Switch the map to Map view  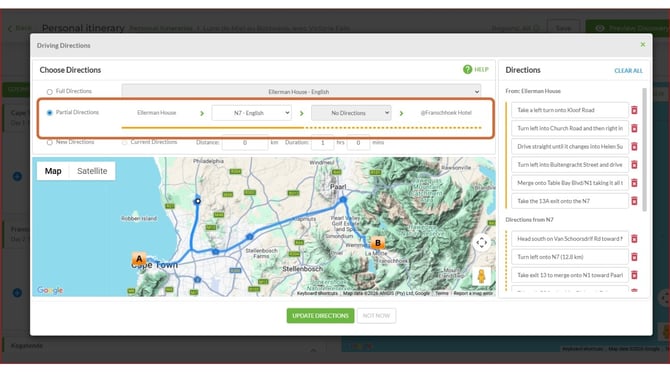[x=53, y=171]
